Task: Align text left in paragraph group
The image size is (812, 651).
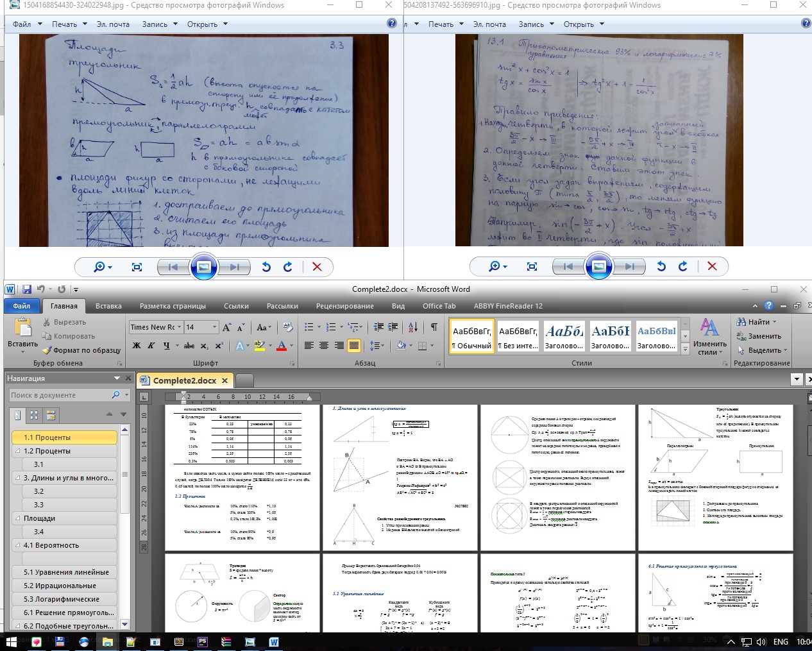Action: 309,346
